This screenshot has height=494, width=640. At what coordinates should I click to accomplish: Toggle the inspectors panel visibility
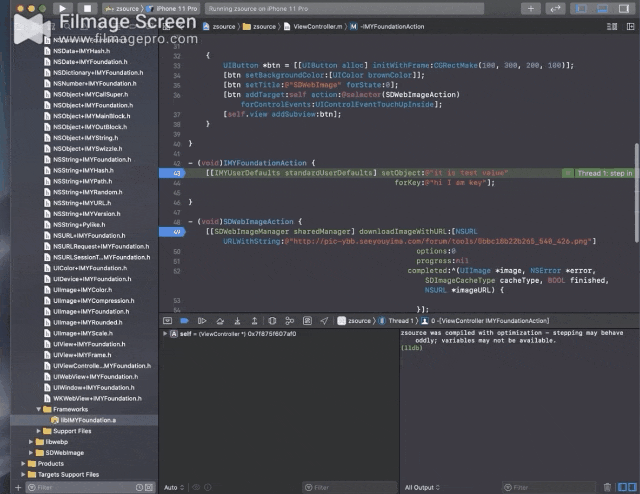click(624, 8)
